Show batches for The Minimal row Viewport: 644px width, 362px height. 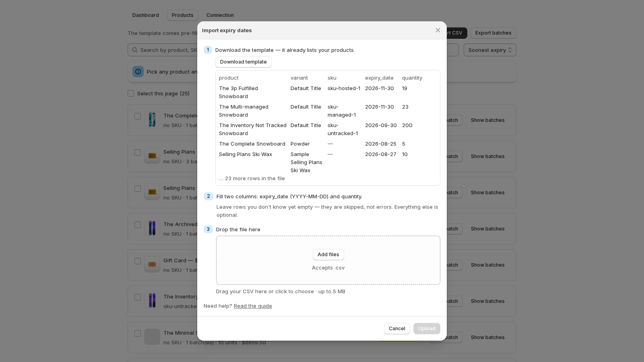pyautogui.click(x=487, y=337)
